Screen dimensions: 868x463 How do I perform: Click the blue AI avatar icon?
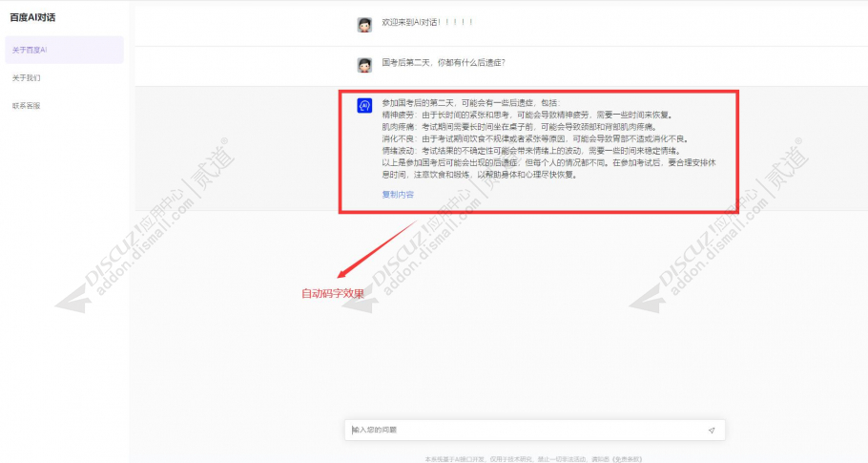364,105
